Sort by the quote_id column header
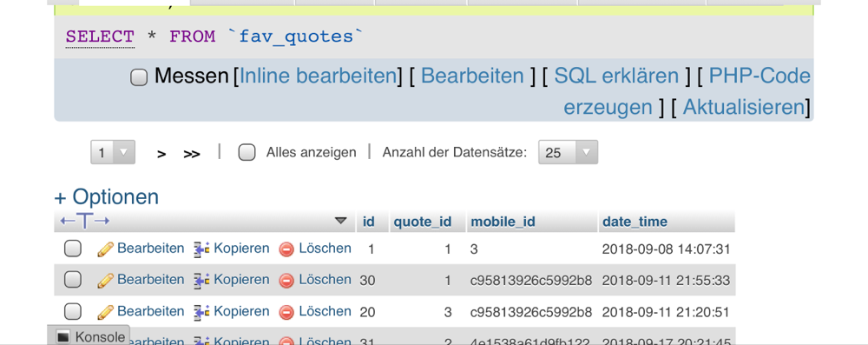This screenshot has height=345, width=868. pyautogui.click(x=423, y=222)
